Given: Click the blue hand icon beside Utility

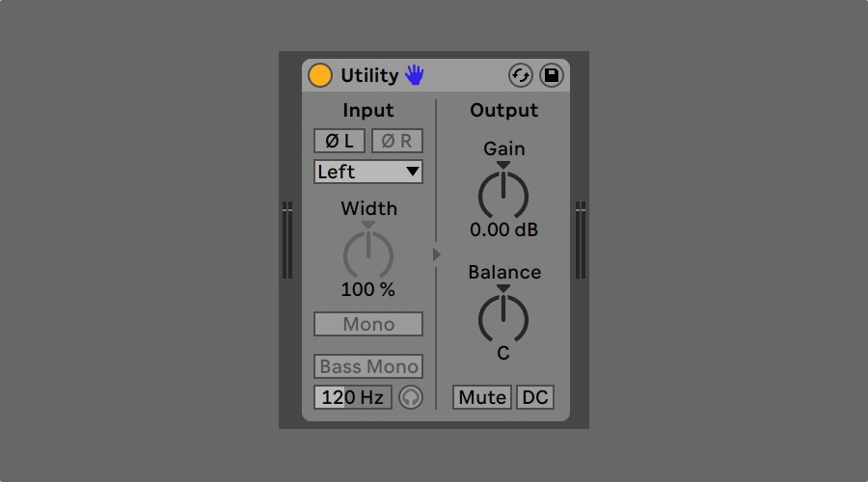Looking at the screenshot, I should pyautogui.click(x=414, y=74).
